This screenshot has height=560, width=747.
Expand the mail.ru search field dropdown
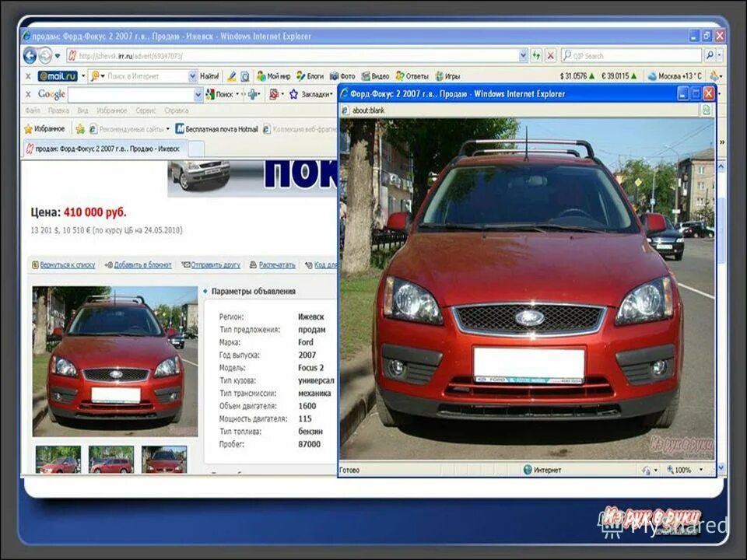point(192,76)
